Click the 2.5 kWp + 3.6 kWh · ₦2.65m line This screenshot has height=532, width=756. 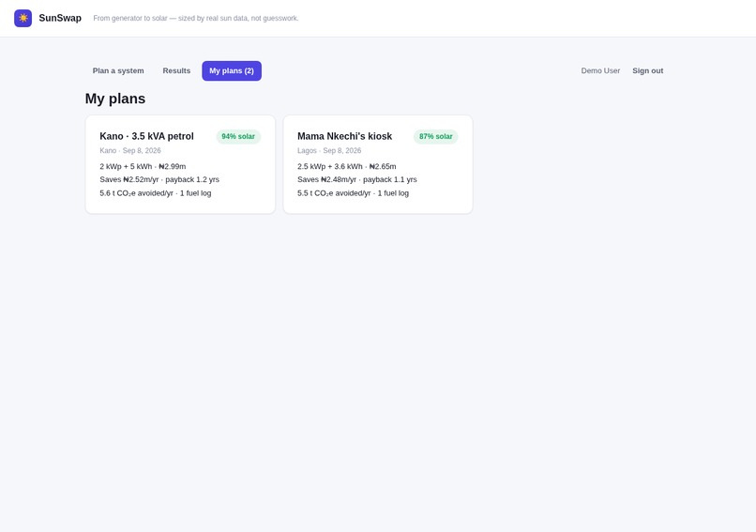[347, 166]
